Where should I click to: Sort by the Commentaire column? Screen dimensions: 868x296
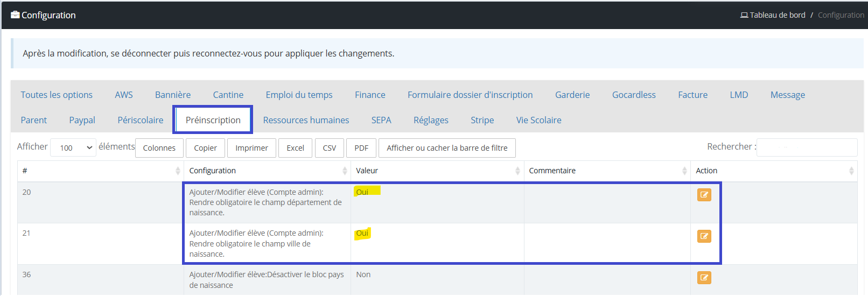(x=684, y=171)
